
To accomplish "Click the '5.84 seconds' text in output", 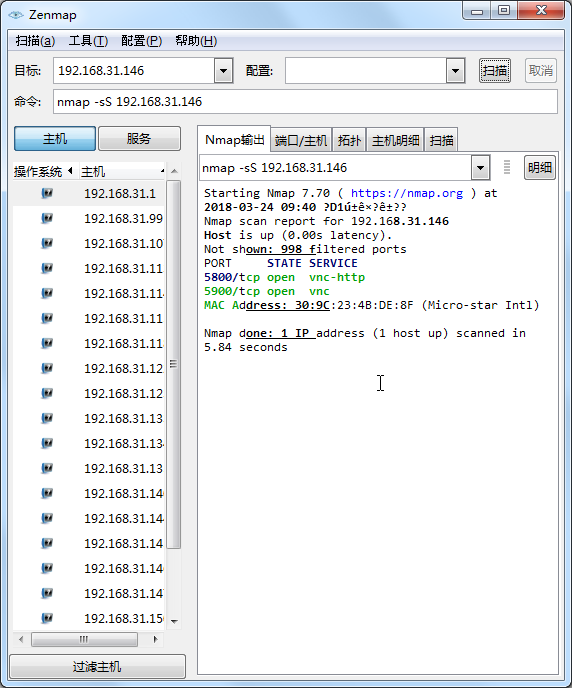I will [x=246, y=348].
